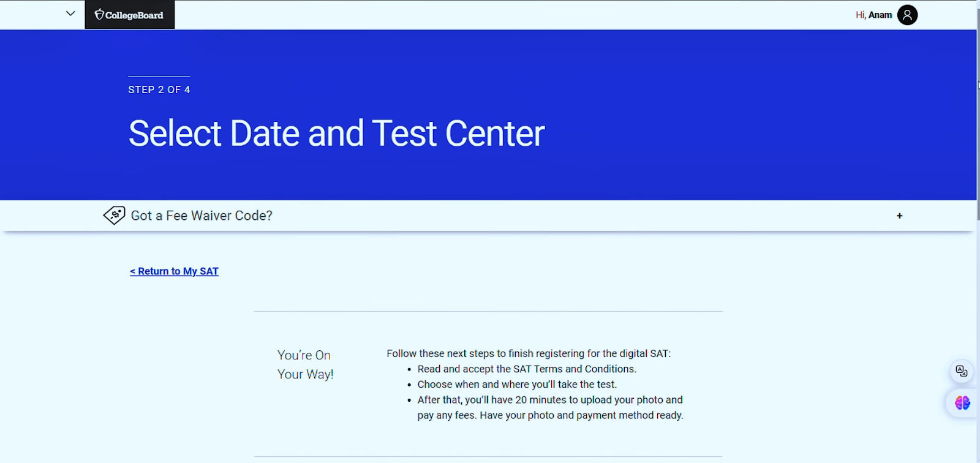Viewport: 980px width, 463px height.
Task: Expand the top-left chevron dropdown
Action: click(x=70, y=13)
